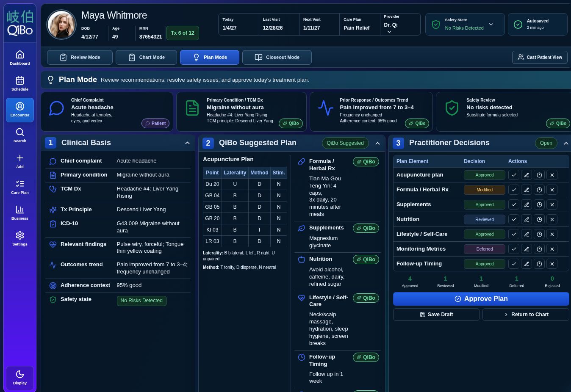The image size is (571, 392).
Task: Select the Plan Mode tab
Action: 210,57
